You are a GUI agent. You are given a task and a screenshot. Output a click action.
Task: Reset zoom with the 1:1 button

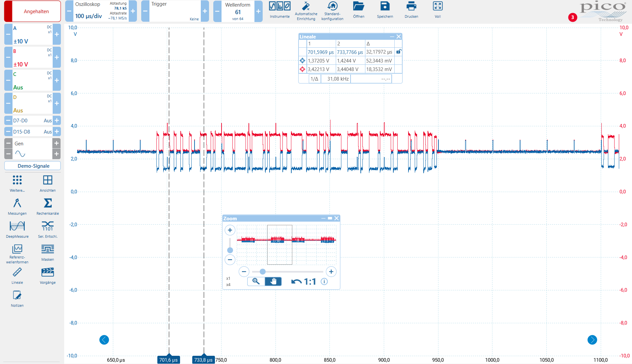coord(303,281)
